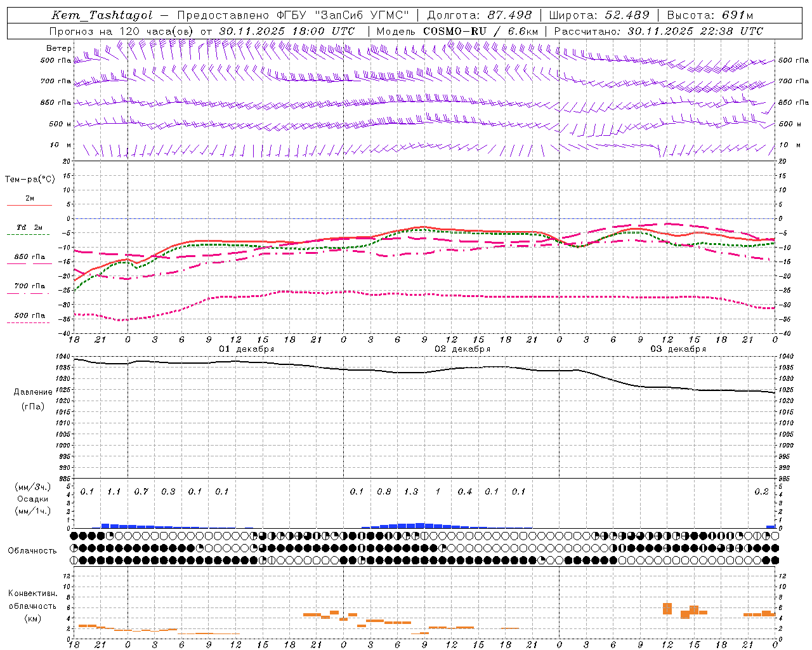
Task: Click the Широта: 52.489 value
Action: click(599, 15)
